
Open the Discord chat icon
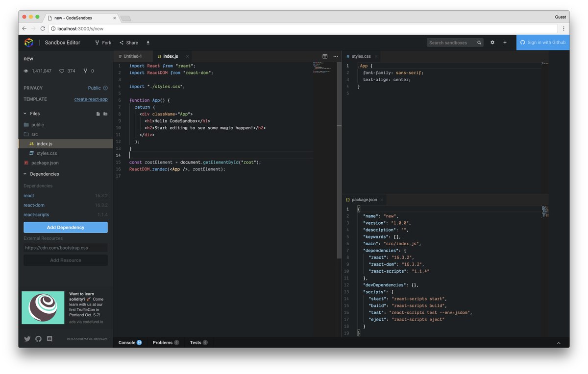pos(49,339)
